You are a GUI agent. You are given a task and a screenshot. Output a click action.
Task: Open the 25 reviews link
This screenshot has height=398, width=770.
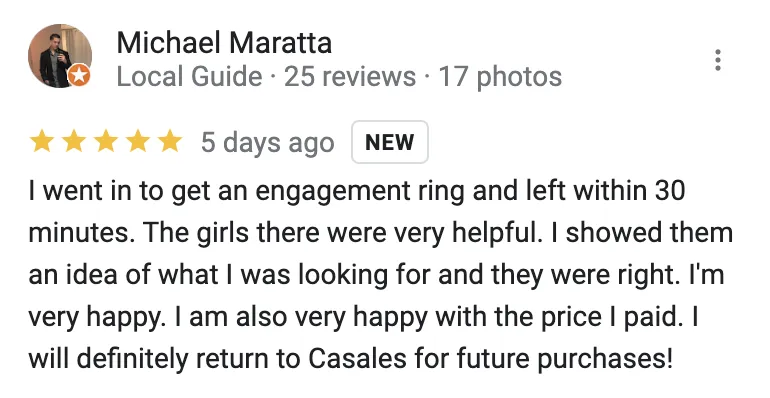coord(350,77)
